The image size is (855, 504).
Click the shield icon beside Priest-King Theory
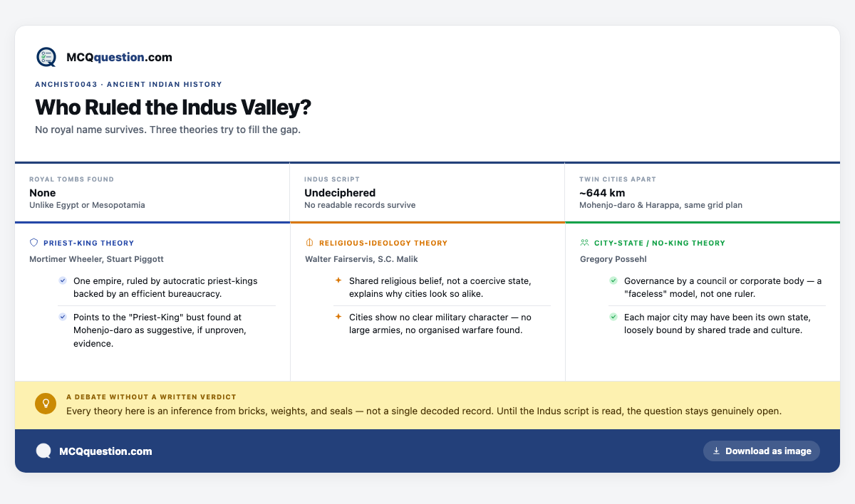(33, 243)
